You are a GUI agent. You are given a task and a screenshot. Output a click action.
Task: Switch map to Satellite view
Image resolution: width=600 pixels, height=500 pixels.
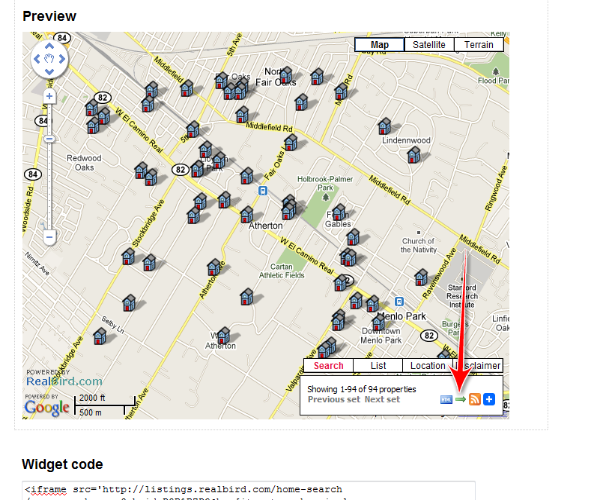tap(429, 45)
